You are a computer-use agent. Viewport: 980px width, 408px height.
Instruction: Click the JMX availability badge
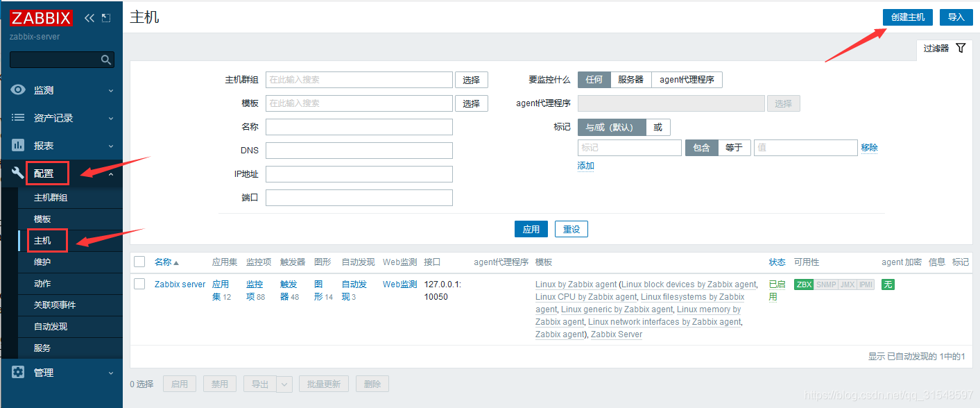pos(848,284)
